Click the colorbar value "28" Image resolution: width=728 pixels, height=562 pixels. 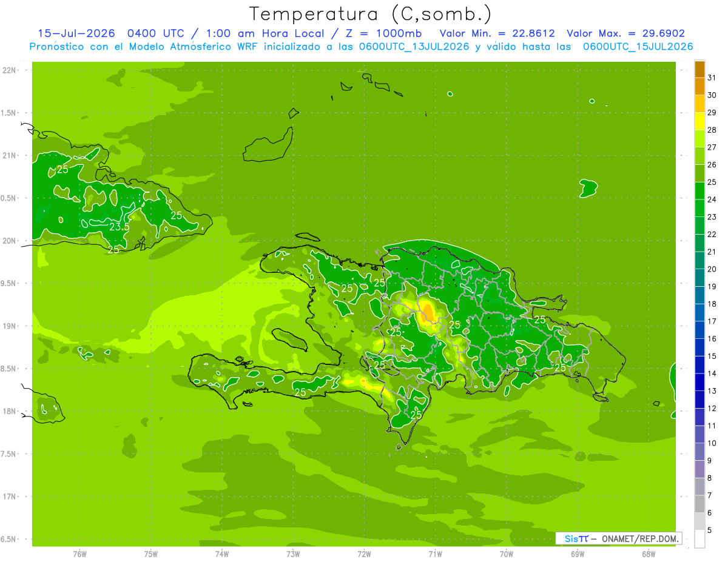point(712,130)
